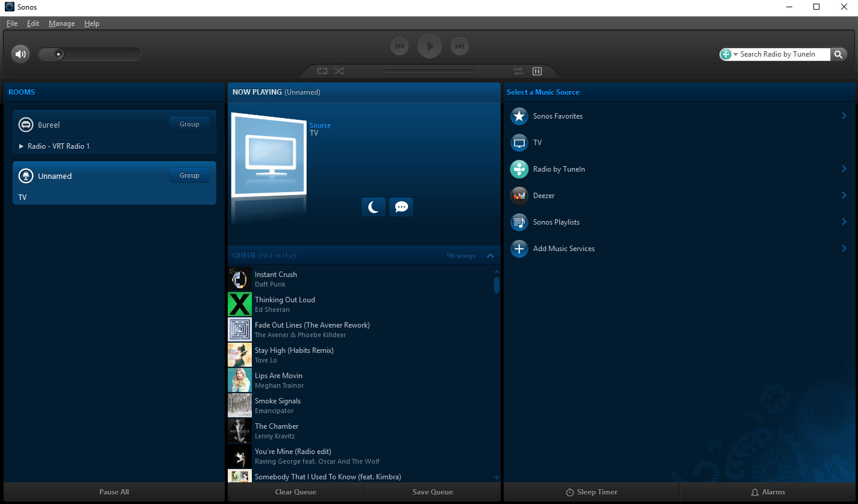Screen dimensions: 858x504
Task: Toggle repeat mode icon
Action: (x=322, y=71)
